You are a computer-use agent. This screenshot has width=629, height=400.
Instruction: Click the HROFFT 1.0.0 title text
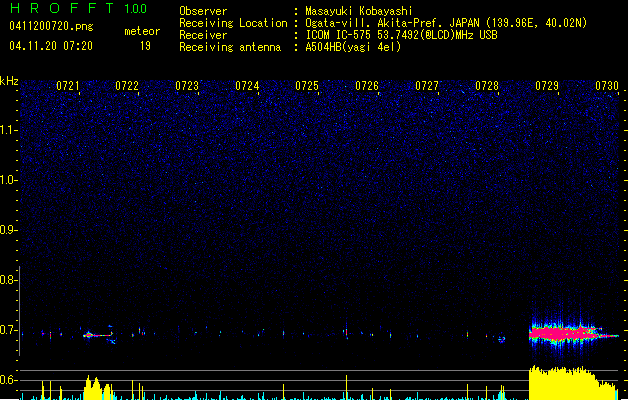click(x=78, y=8)
